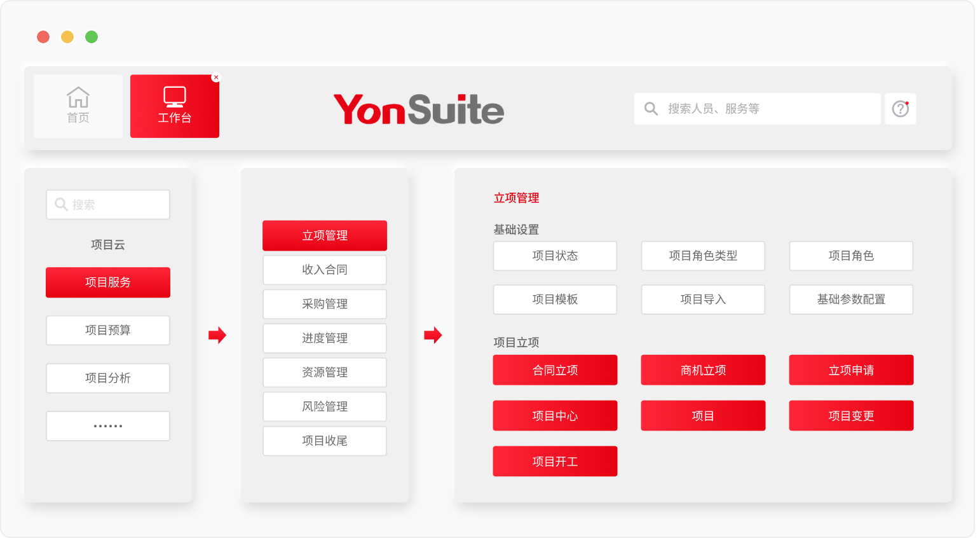Screen dimensions: 980x538
Task: Select 立项管理 in the middle menu
Action: tap(325, 235)
